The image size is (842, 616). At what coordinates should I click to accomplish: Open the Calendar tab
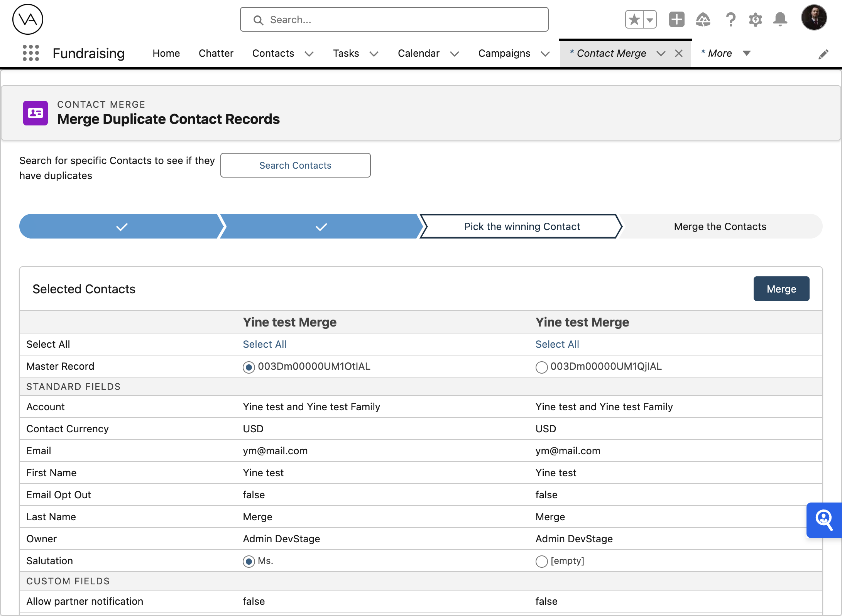419,53
